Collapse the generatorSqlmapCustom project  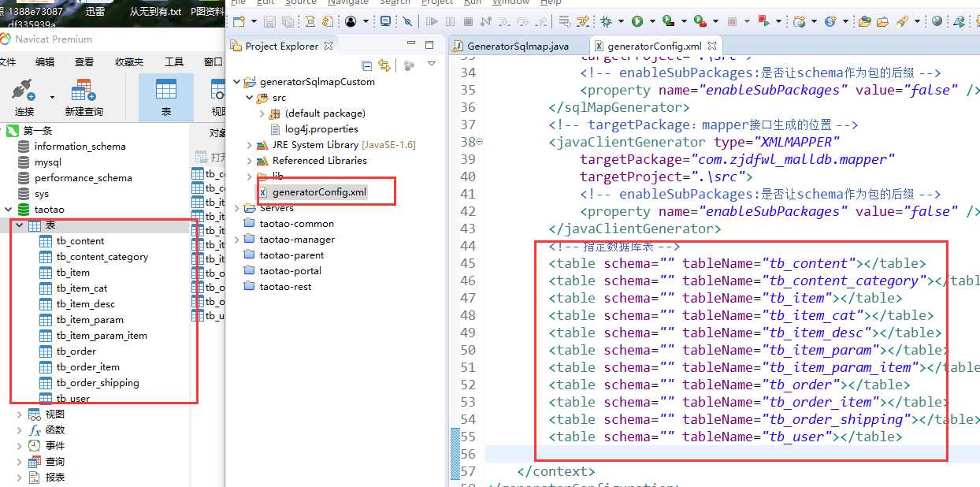click(238, 82)
